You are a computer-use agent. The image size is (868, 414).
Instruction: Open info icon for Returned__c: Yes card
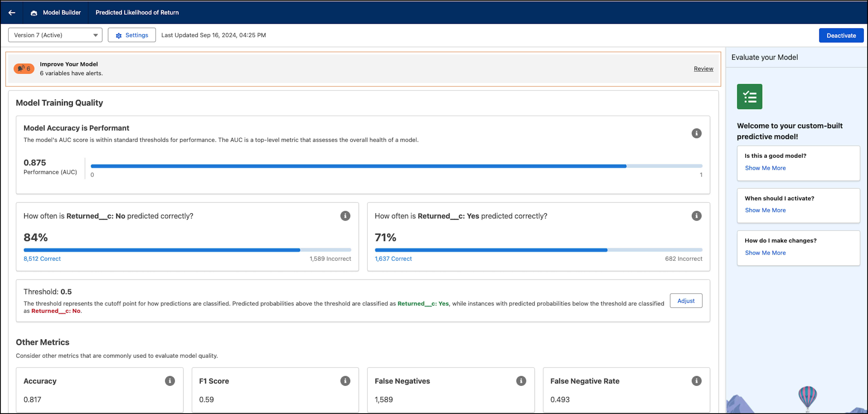(696, 216)
